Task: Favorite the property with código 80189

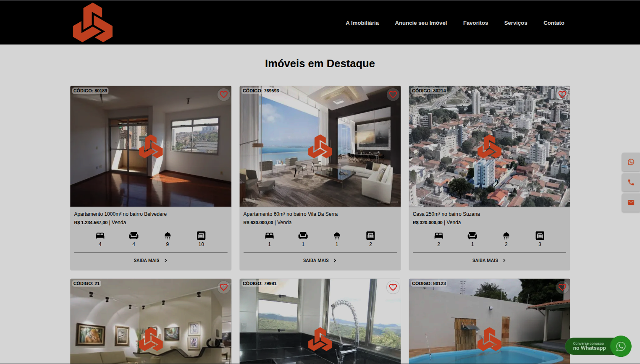Action: click(224, 94)
